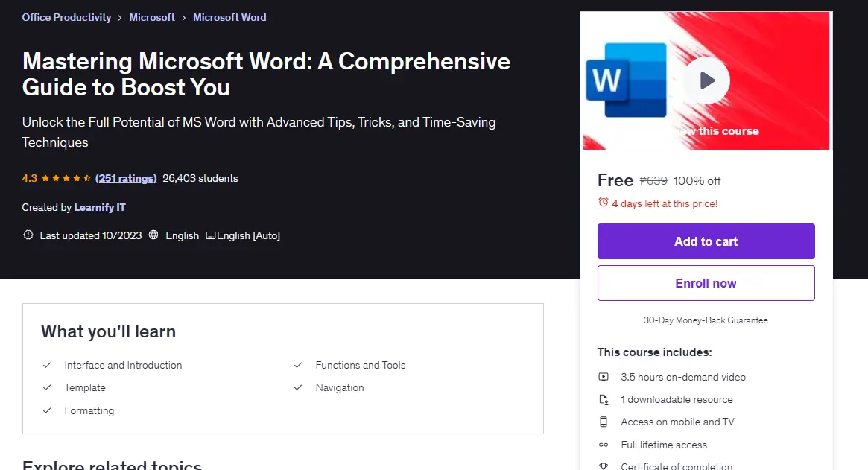This screenshot has height=470, width=868.
Task: Click the Free price label
Action: point(615,180)
